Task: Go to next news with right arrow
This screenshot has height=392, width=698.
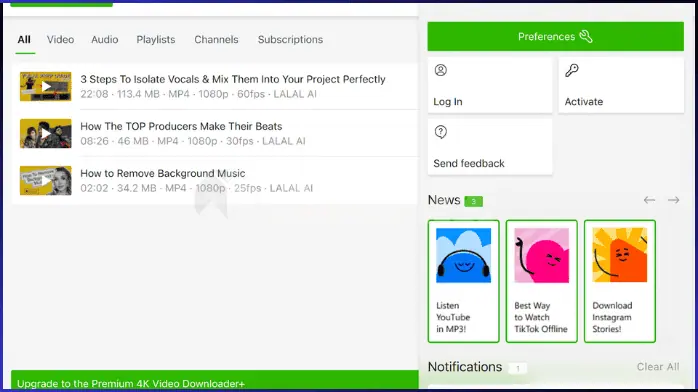Action: pyautogui.click(x=674, y=200)
